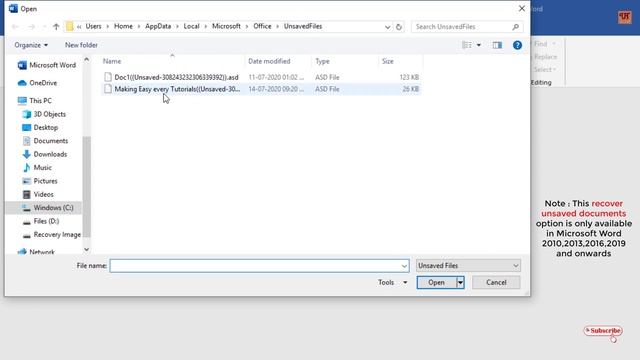Open the Videos folder in sidebar
The width and height of the screenshot is (640, 360).
tap(38, 195)
